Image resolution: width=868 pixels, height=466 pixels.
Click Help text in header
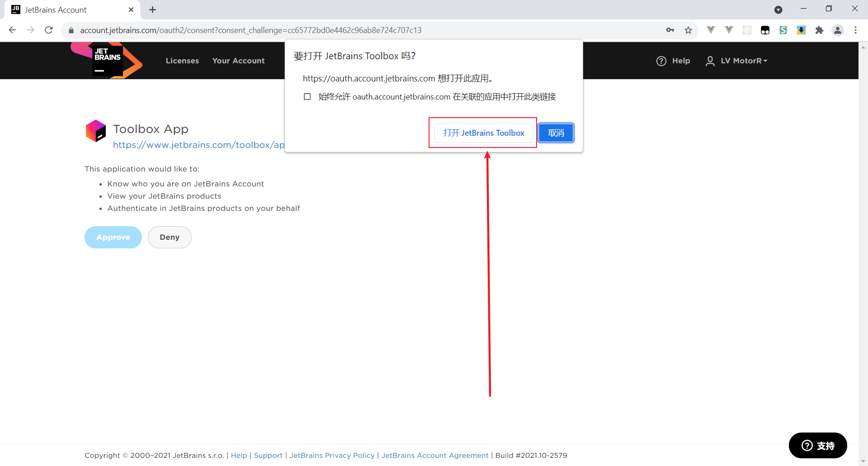coord(681,61)
